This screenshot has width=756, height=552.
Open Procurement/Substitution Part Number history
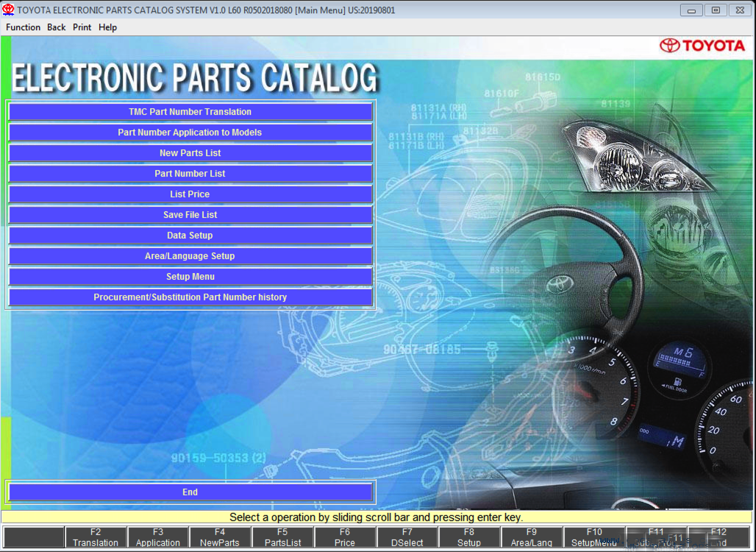pos(190,297)
